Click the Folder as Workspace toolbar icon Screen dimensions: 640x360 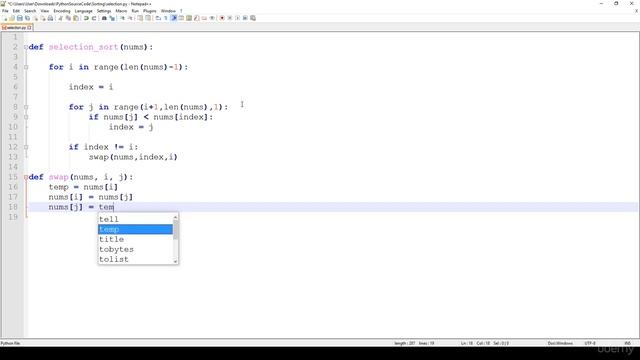[204, 18]
